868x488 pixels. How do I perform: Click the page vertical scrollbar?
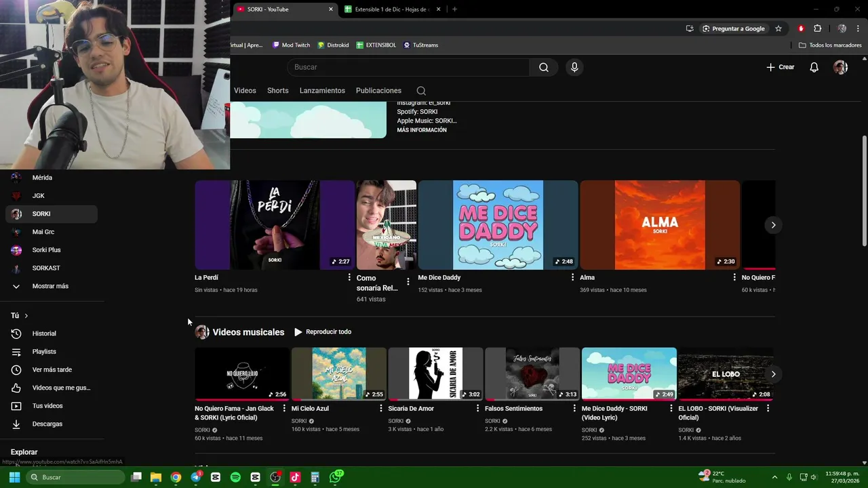pos(864,191)
